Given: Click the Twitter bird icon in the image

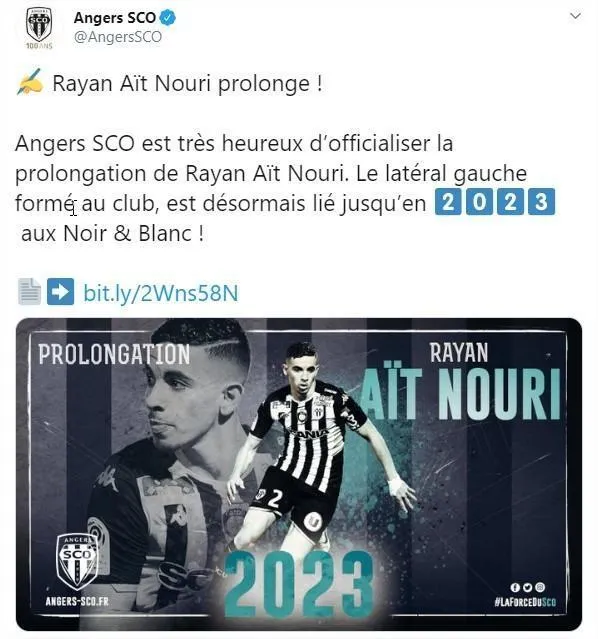Looking at the screenshot, I should pos(527,587).
